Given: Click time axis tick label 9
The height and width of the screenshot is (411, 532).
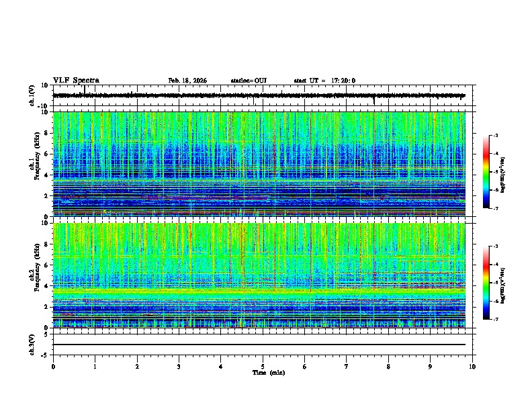Looking at the screenshot, I should [x=430, y=367].
